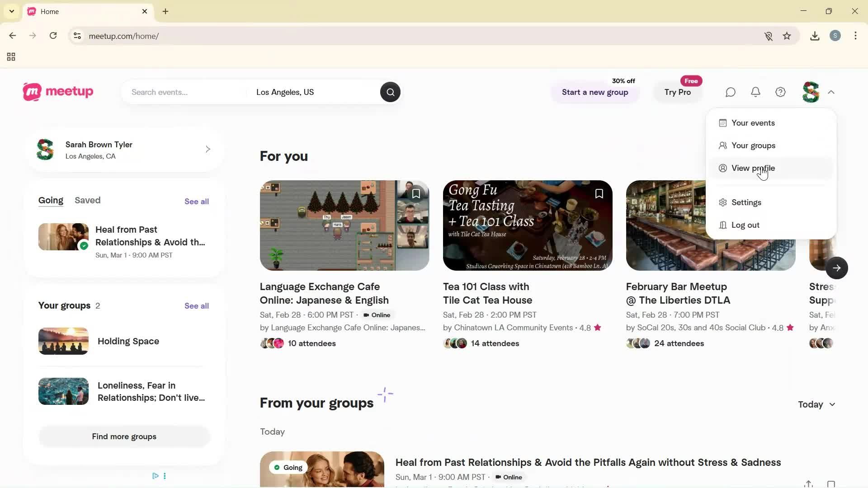The width and height of the screenshot is (868, 488).
Task: Click the Meetup logo
Action: [57, 92]
